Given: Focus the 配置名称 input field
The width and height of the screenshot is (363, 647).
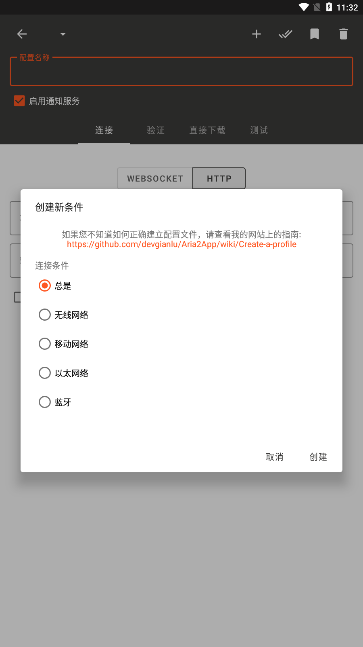Looking at the screenshot, I should pos(182,71).
